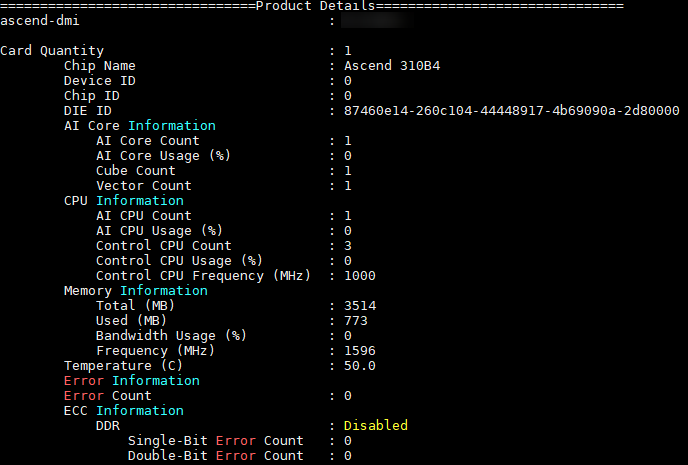
Task: Select the 'Total (MB)' label
Action: point(135,306)
